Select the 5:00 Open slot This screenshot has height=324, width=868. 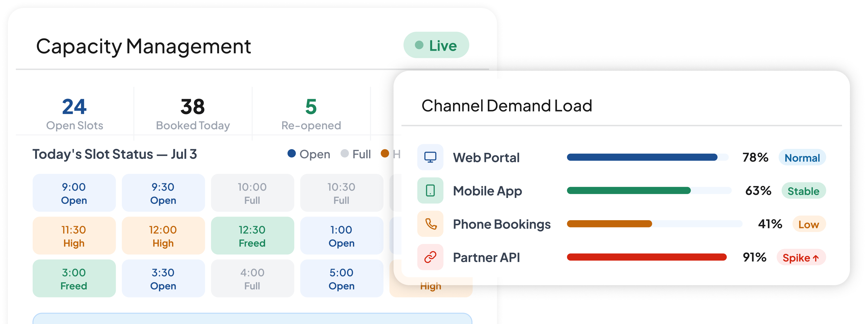click(x=341, y=278)
